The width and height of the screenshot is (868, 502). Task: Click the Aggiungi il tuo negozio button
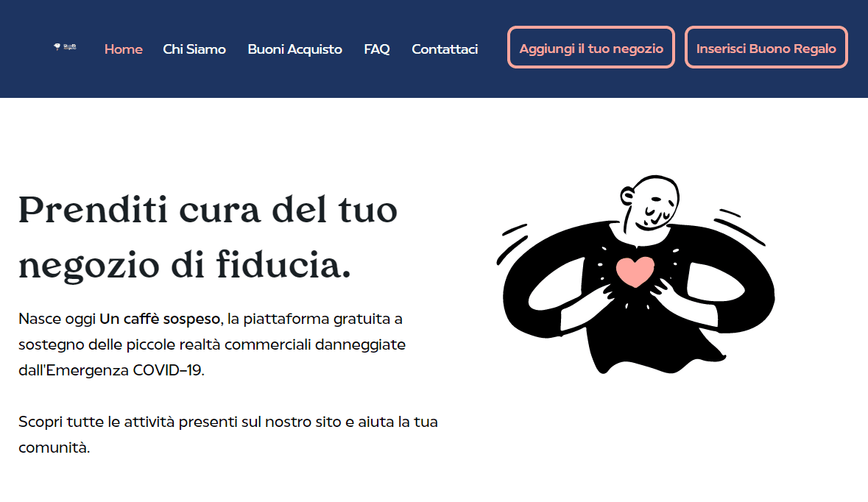point(591,48)
